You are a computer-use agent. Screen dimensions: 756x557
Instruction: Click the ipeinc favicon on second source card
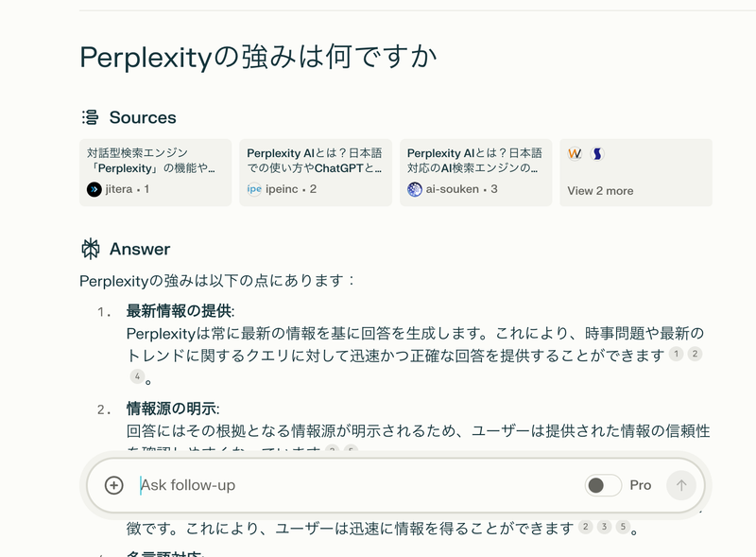252,189
